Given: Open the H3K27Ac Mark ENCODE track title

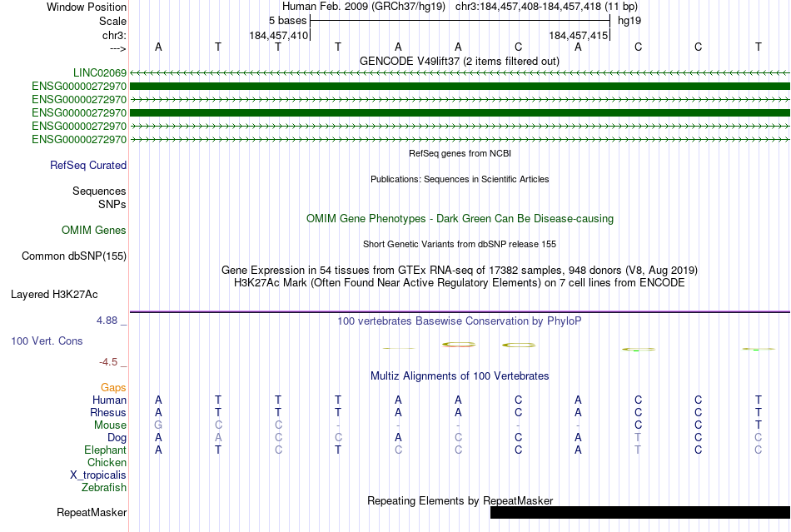Looking at the screenshot, I should tap(460, 282).
